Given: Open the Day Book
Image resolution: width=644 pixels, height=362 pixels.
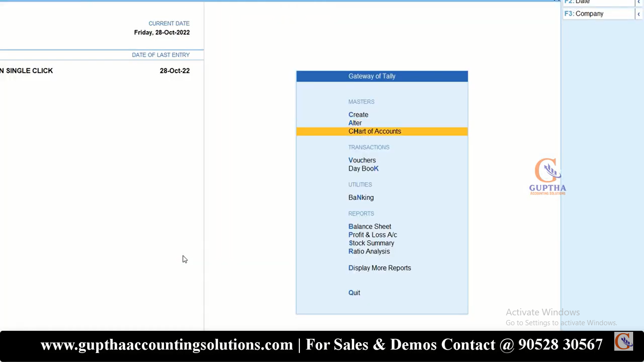Looking at the screenshot, I should click(x=363, y=169).
